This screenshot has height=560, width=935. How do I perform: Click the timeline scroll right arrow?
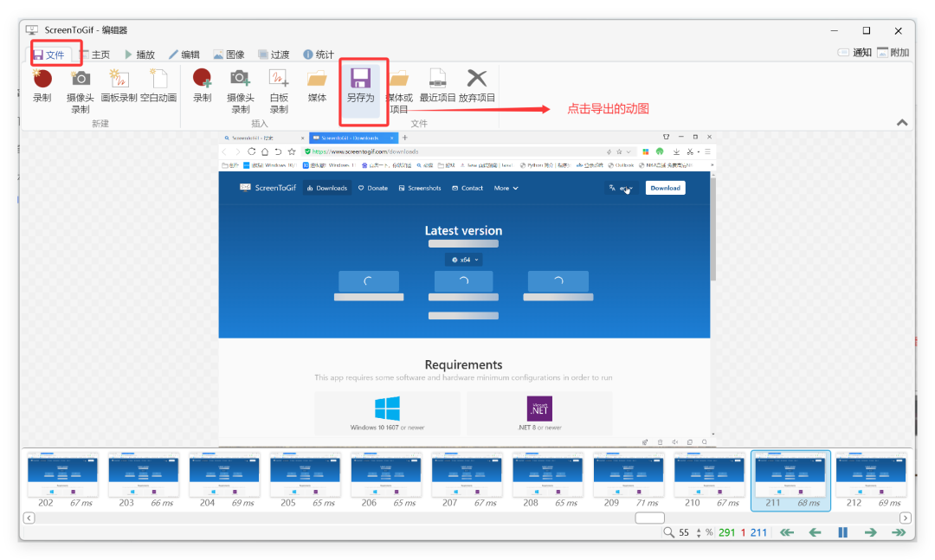click(906, 518)
